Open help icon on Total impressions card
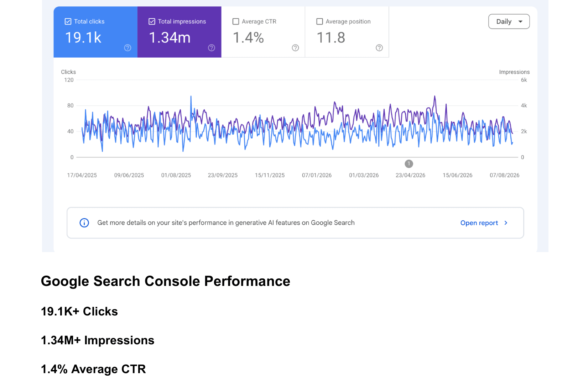Screen dimensions: 572x392 (212, 48)
